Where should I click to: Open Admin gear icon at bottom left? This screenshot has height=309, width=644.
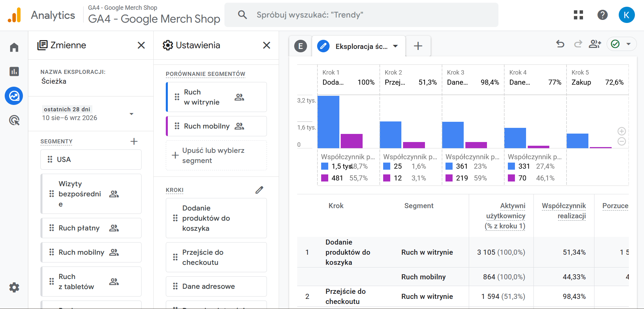click(x=14, y=287)
